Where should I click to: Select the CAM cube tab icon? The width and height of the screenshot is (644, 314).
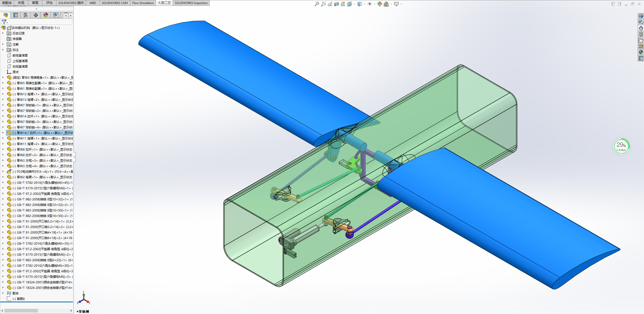coord(56,15)
